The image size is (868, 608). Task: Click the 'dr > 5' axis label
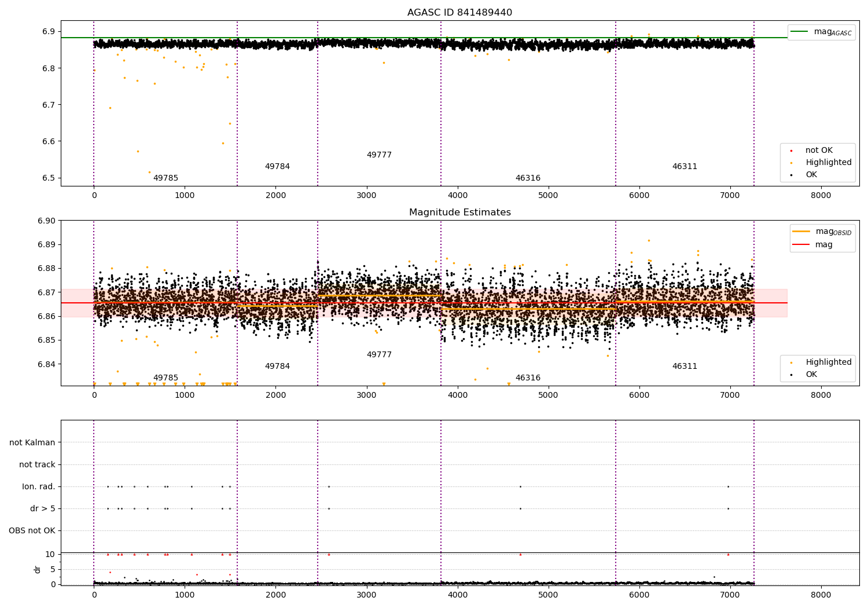tap(43, 508)
